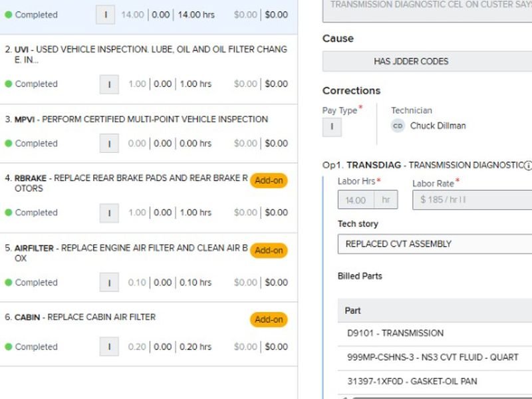The image size is (532, 399).
Task: Select the UVI used vehicle inspection operation
Action: 146,55
